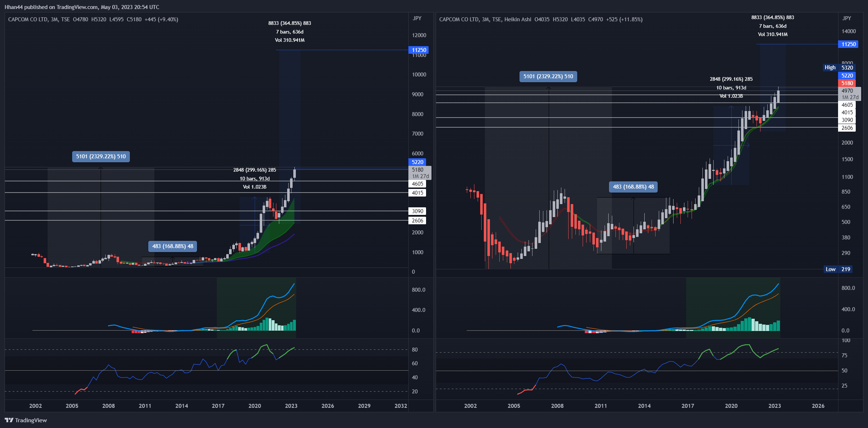The height and width of the screenshot is (428, 868).
Task: Click the 2023 year label on the left time axis
Action: [x=291, y=406]
